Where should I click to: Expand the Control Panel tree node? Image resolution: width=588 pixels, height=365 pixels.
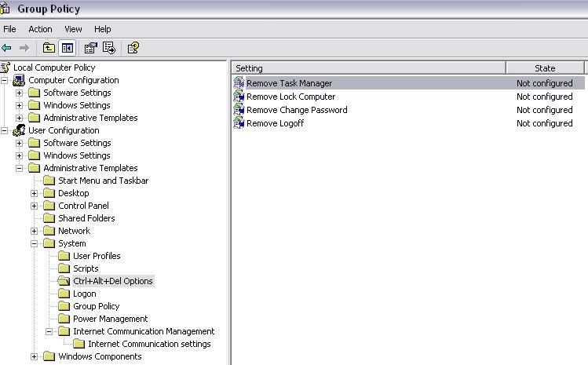pyautogui.click(x=34, y=206)
